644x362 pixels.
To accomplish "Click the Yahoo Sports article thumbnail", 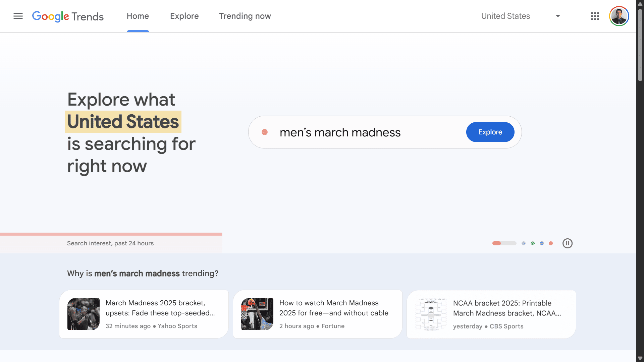I will pyautogui.click(x=84, y=314).
